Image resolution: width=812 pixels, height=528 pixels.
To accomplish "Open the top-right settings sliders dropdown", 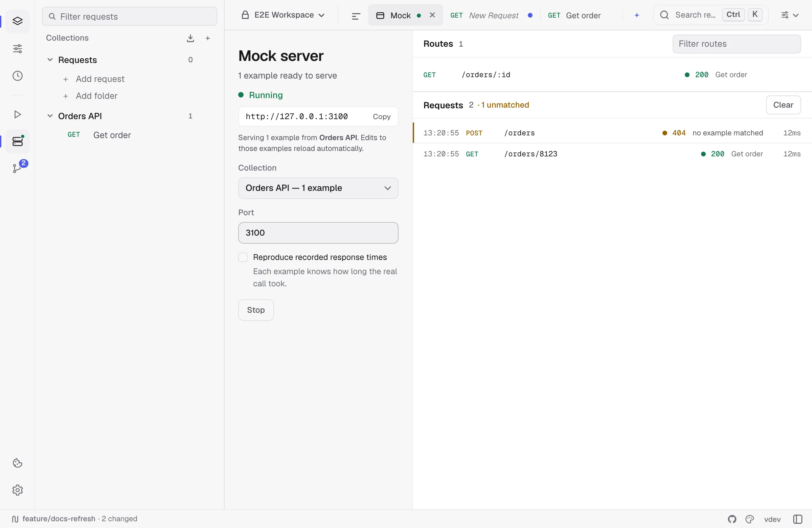I will pyautogui.click(x=789, y=15).
